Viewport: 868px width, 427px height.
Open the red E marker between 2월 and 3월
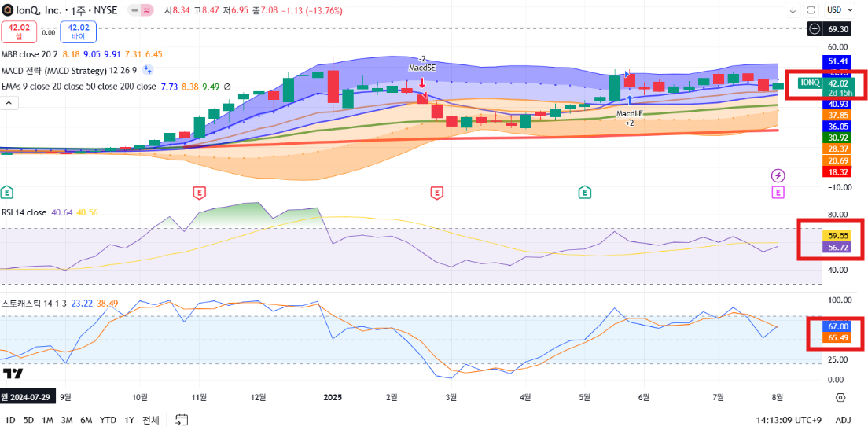click(437, 192)
